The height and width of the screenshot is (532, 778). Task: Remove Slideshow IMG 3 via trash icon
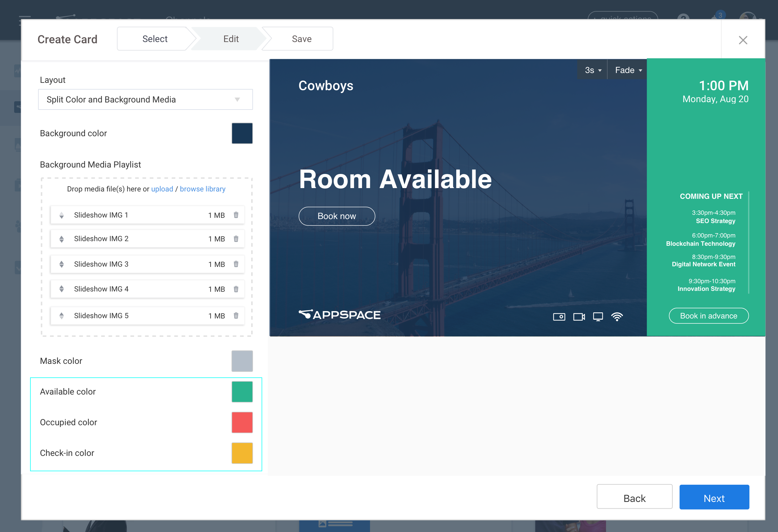236,264
